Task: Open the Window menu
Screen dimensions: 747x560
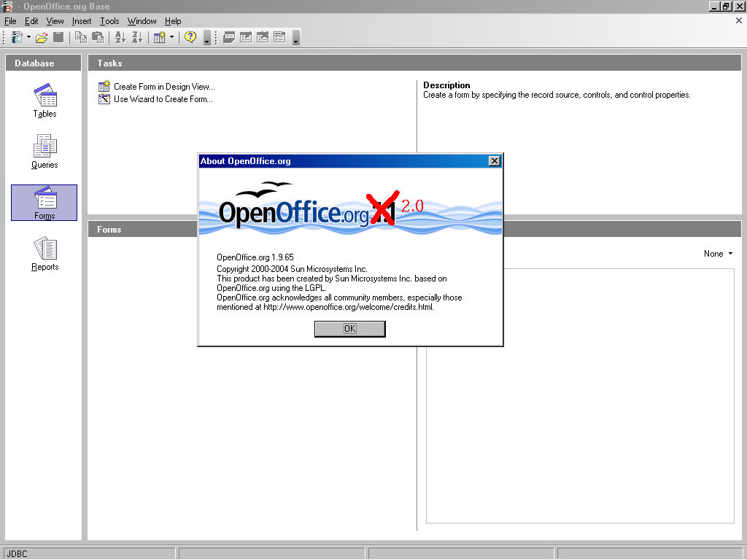Action: tap(142, 21)
